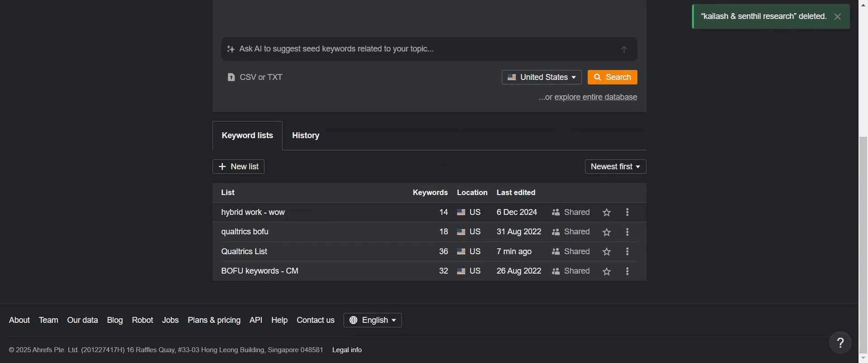Click the Location column header
Viewport: 868px width, 363px height.
pyautogui.click(x=472, y=193)
